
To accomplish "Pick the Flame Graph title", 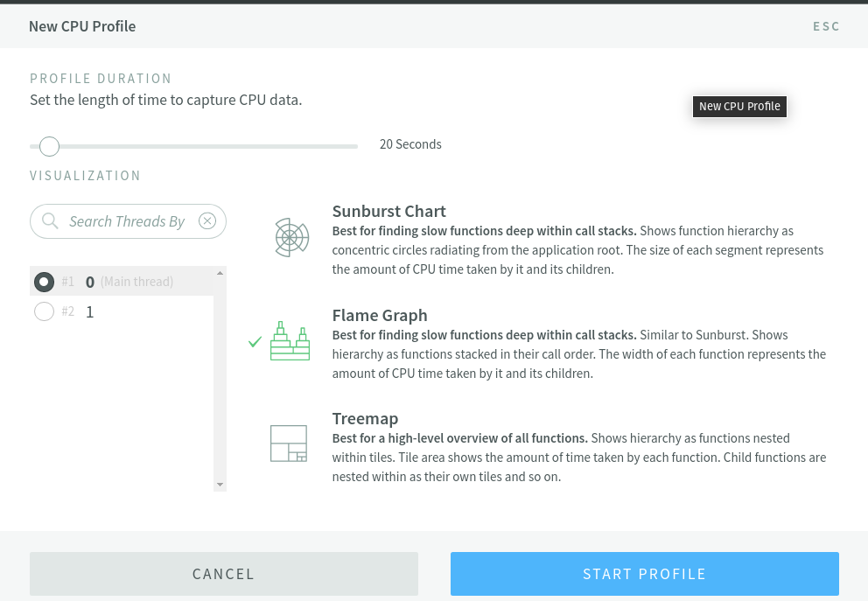I will 379,316.
